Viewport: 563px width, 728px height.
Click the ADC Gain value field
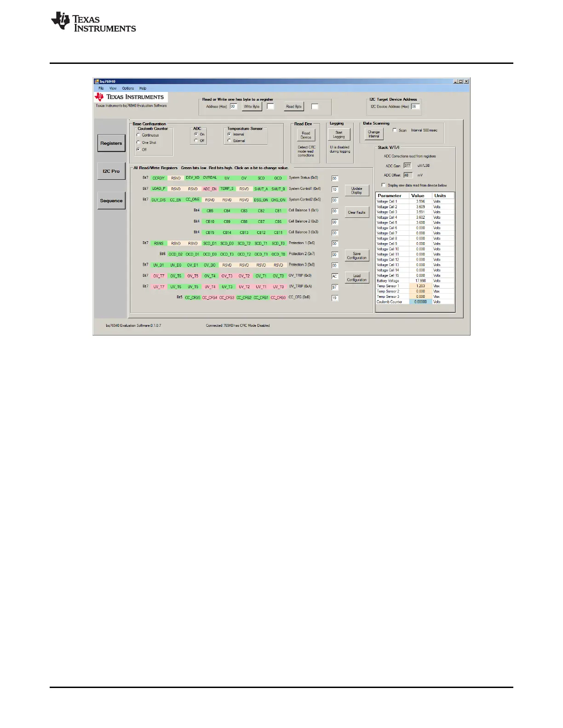pos(408,165)
